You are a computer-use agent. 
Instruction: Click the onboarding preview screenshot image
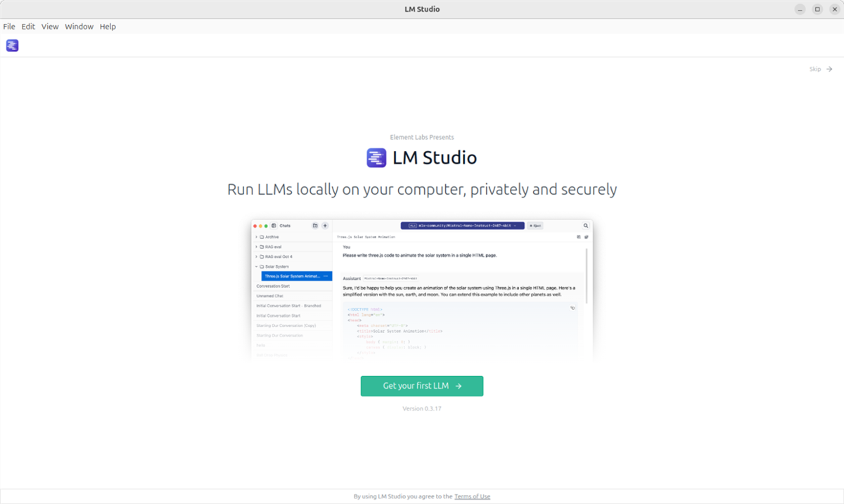click(x=422, y=290)
